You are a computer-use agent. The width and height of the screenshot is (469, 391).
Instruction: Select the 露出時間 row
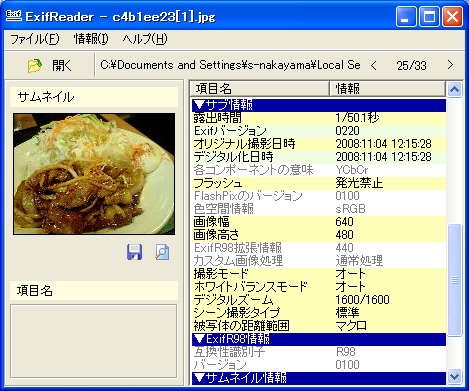(319, 118)
